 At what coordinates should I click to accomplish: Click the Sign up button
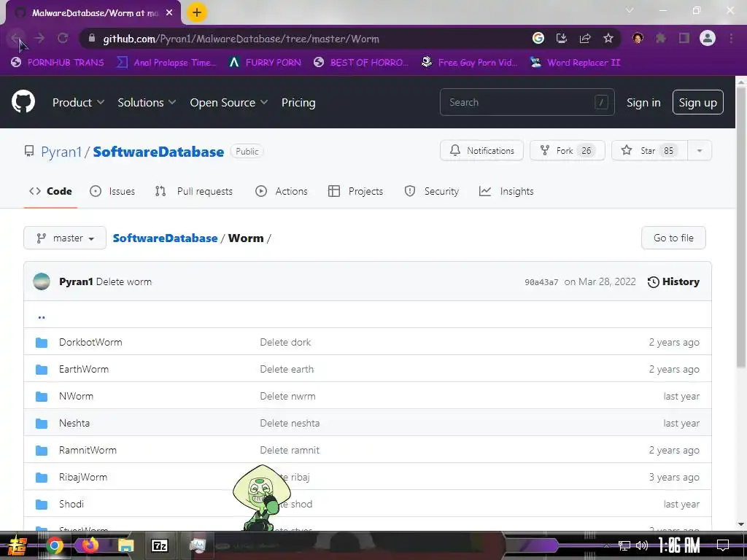[698, 102]
